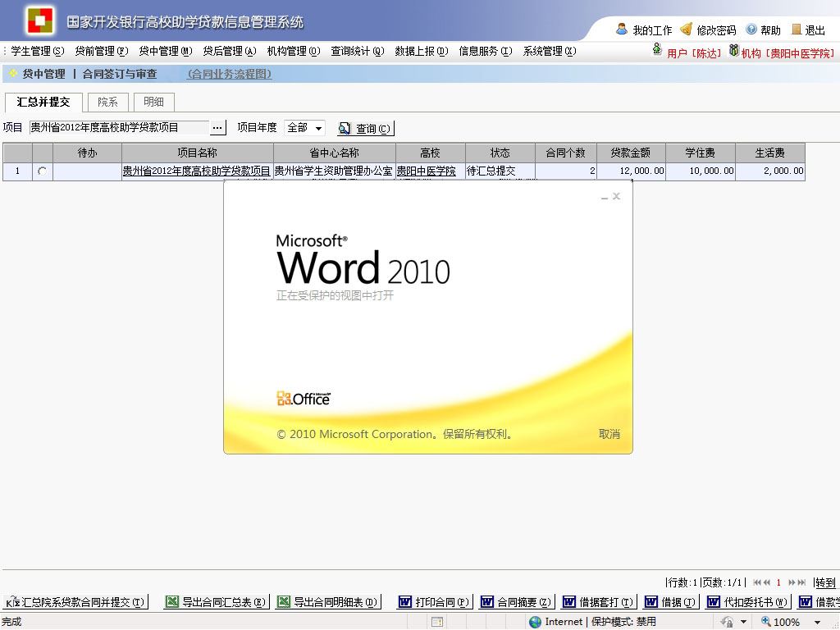Minimize the Word 2010 splash screen

(605, 197)
